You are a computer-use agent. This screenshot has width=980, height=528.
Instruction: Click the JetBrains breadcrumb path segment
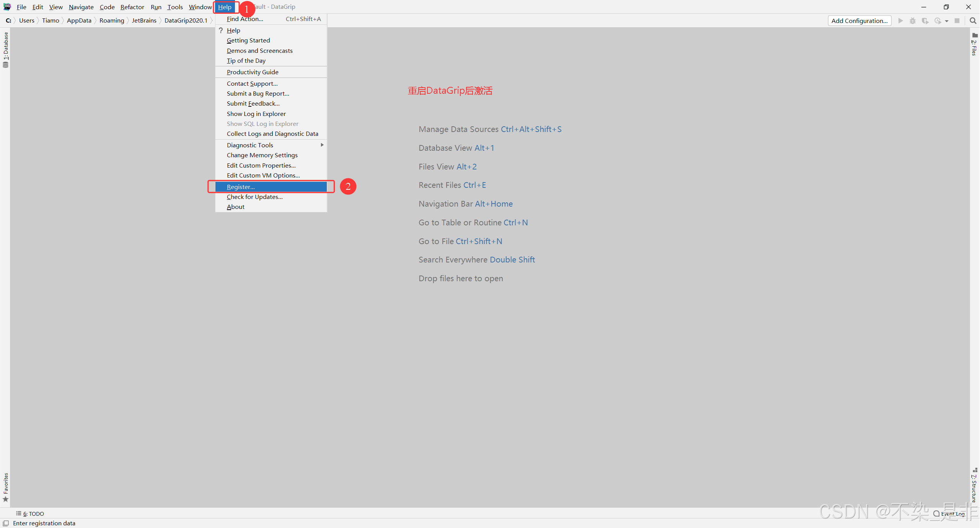[x=144, y=21]
